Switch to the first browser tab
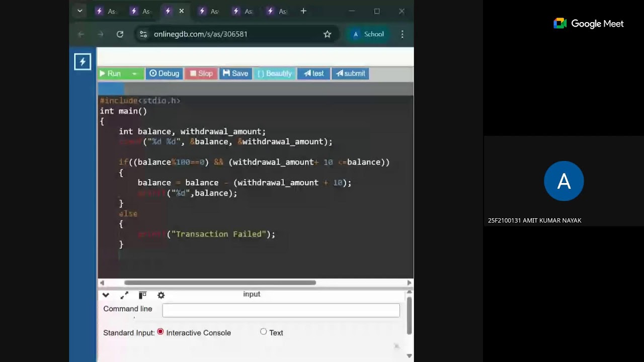The width and height of the screenshot is (644, 362). click(x=106, y=11)
